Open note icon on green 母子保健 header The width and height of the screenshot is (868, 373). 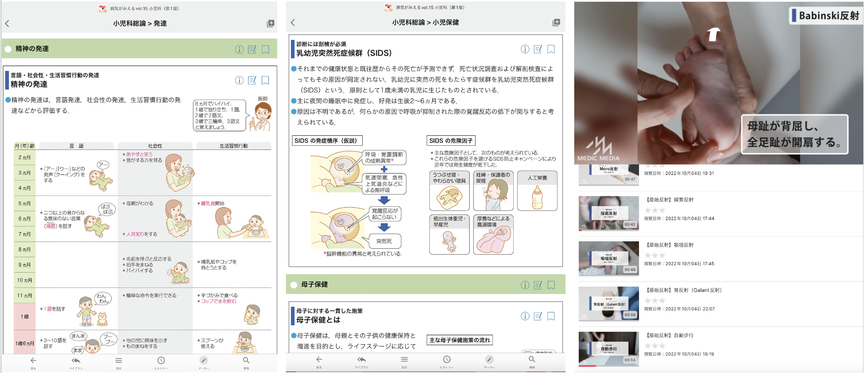538,285
